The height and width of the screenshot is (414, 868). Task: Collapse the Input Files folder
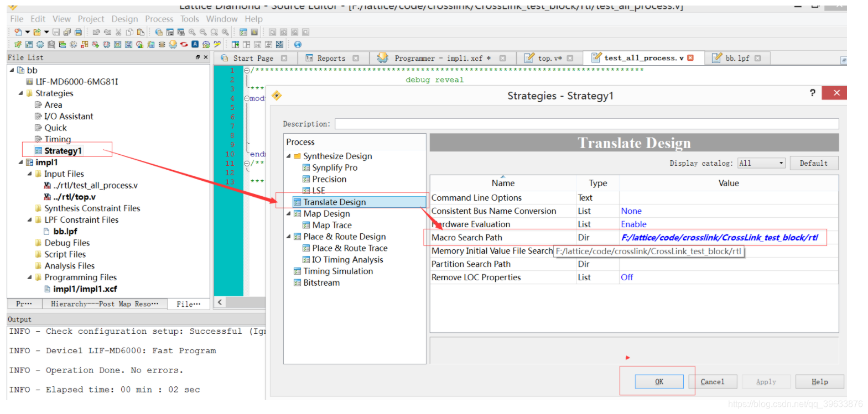[x=30, y=174]
